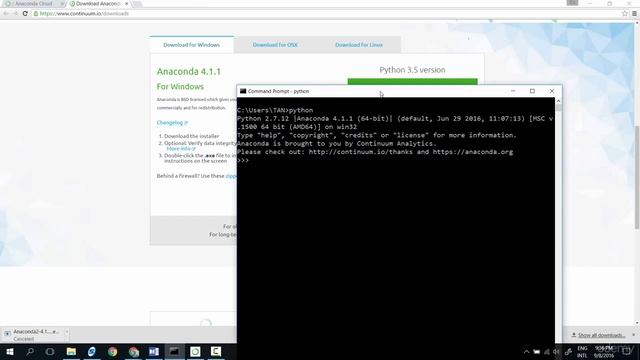Viewport: 640px width, 360px height.
Task: Open the Chrome hamburger menu
Action: click(634, 13)
